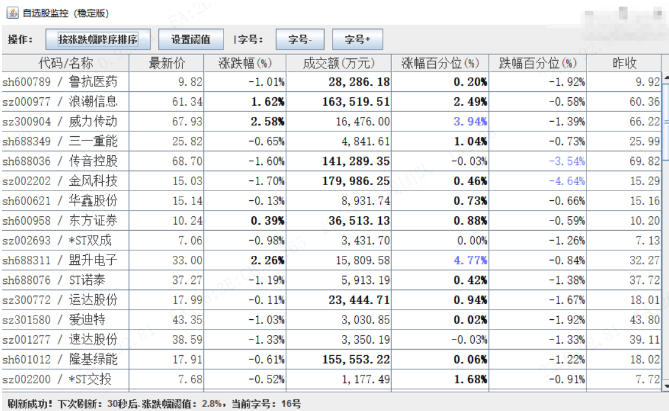This screenshot has height=411, width=669.
Task: Select row sz300772 / 运达股份
Action: [332, 300]
